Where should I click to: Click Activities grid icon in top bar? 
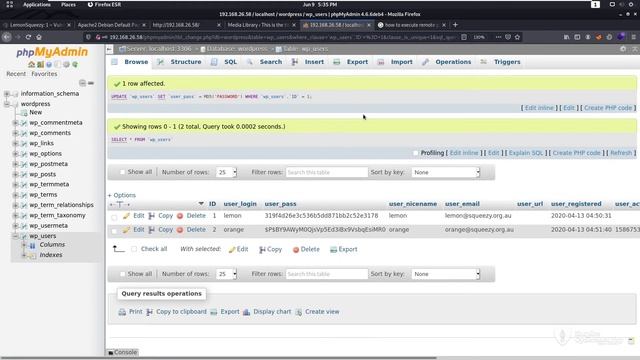click(x=9, y=4)
